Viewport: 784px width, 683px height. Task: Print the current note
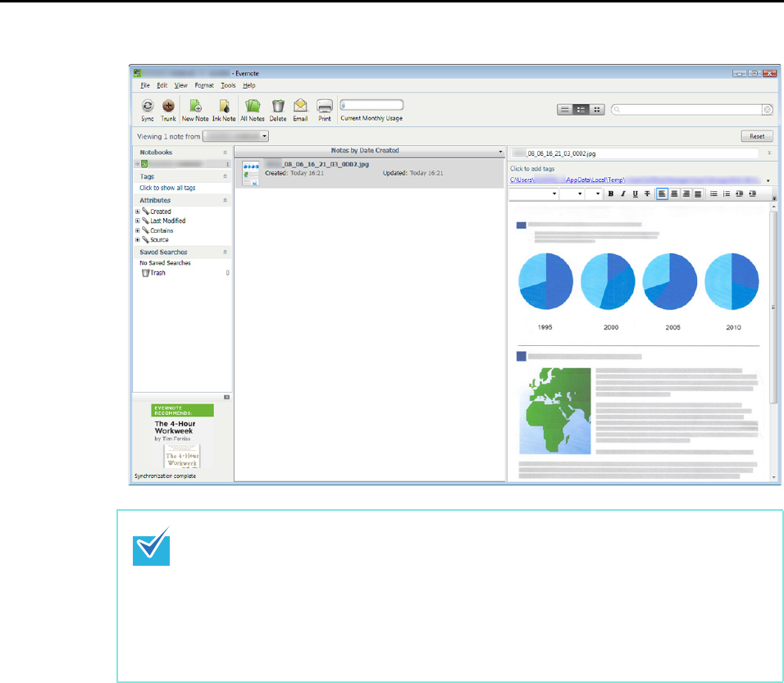pos(325,106)
